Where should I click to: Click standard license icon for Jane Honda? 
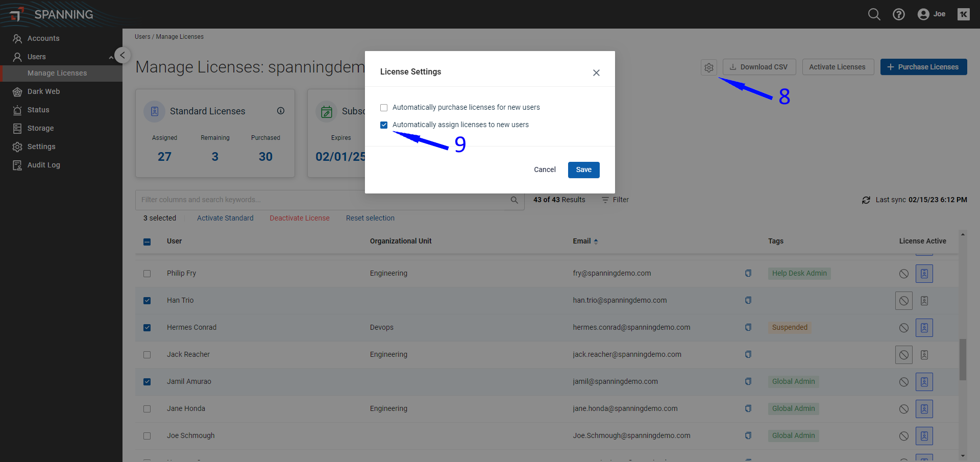(924, 409)
